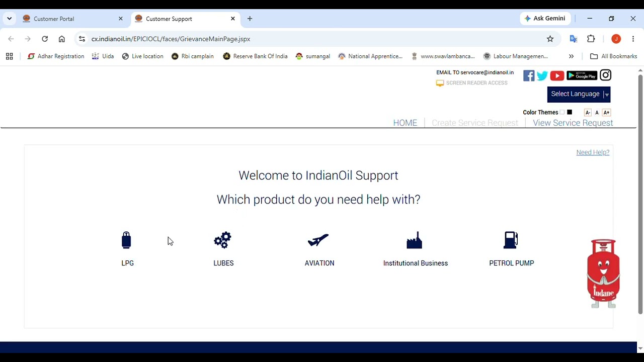
Task: Choose the AVIATION airplane icon
Action: pos(318,240)
